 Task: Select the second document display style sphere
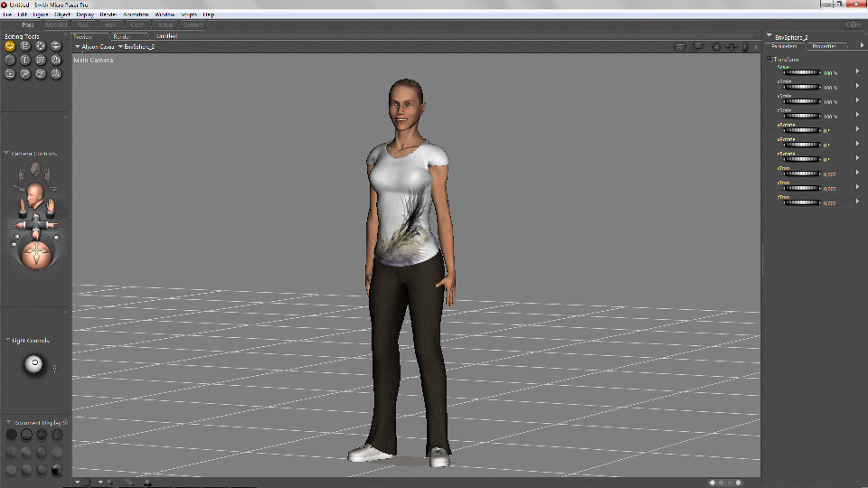[x=25, y=435]
